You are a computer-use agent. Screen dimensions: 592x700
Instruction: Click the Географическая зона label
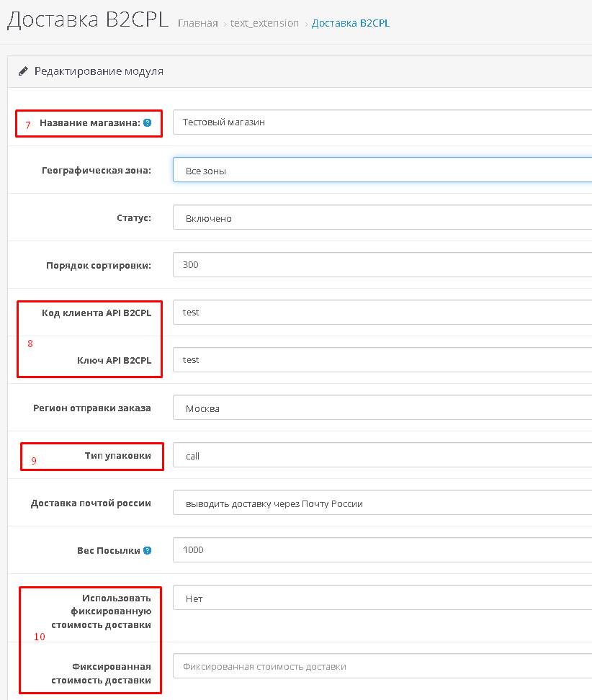pyautogui.click(x=97, y=170)
